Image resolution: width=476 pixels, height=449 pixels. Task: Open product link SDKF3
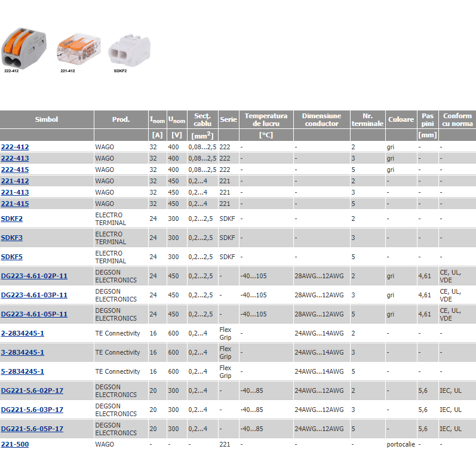tap(12, 238)
